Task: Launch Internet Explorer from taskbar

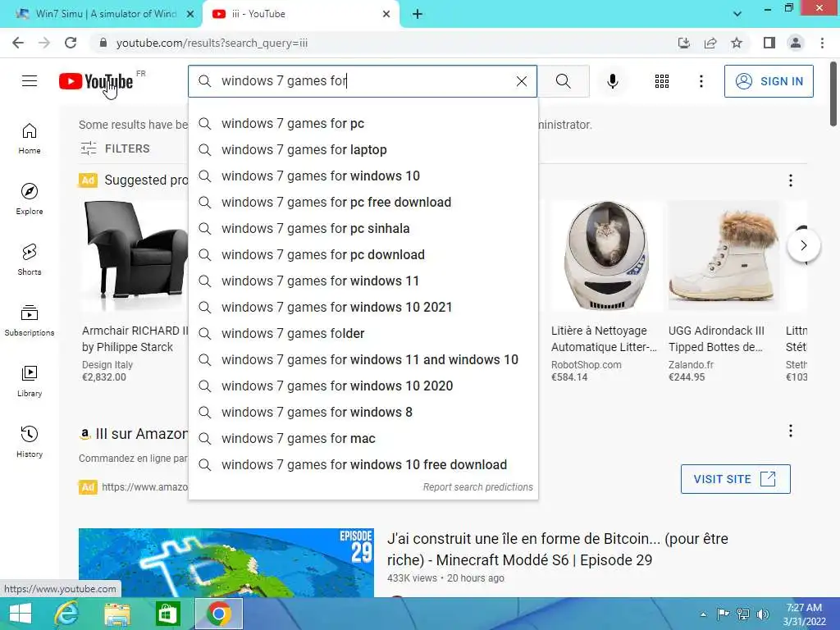Action: tap(66, 614)
